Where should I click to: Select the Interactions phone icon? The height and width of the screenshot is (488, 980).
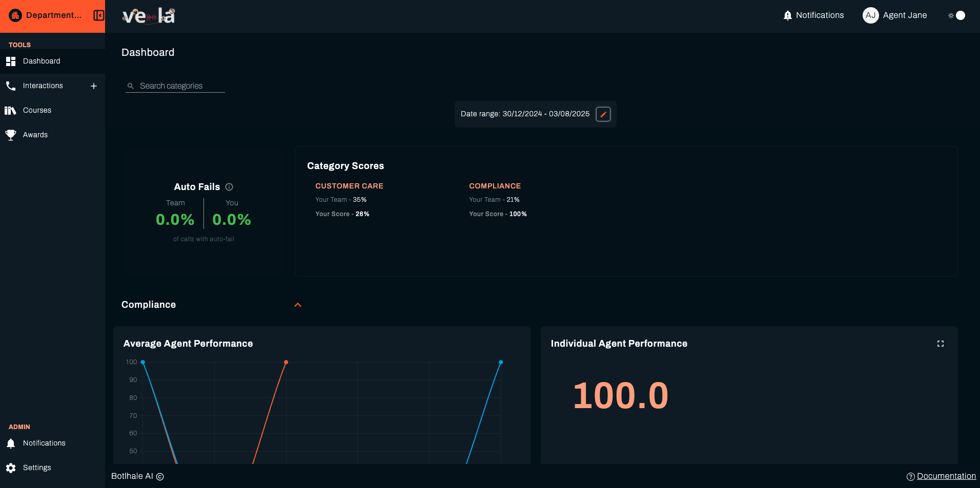coord(11,86)
